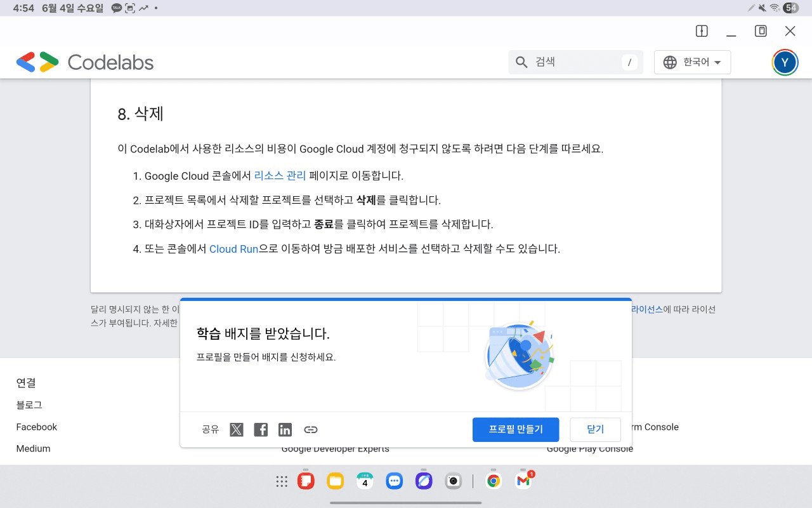Open the 한국어 language dropdown
Screen dimensions: 812x508
point(692,62)
